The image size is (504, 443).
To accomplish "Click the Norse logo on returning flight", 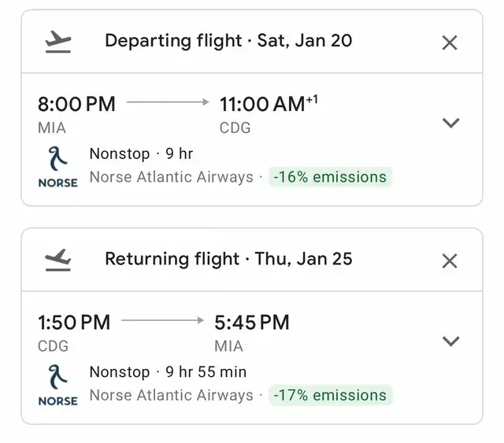I will coord(57,386).
